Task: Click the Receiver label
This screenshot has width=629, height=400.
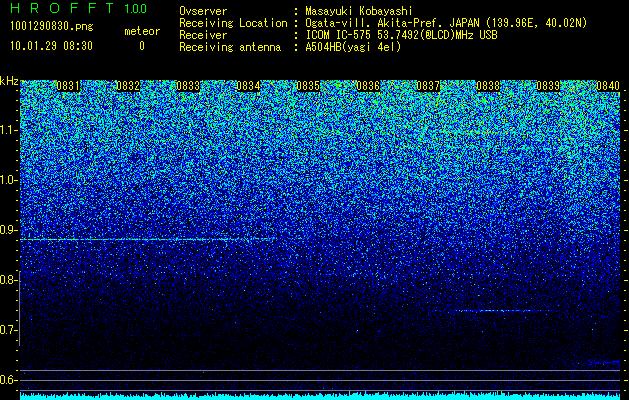Action: tap(203, 35)
